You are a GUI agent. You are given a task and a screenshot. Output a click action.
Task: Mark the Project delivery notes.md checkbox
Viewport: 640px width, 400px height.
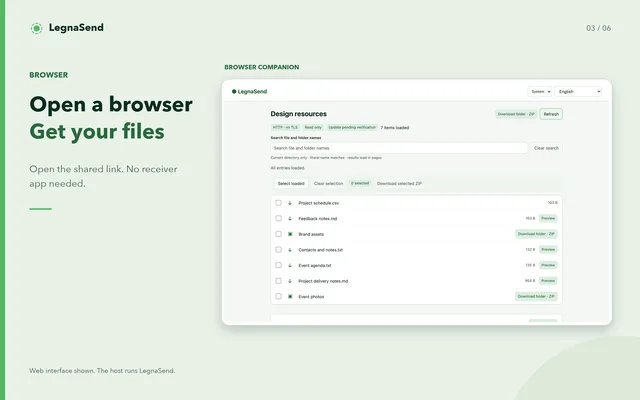278,281
